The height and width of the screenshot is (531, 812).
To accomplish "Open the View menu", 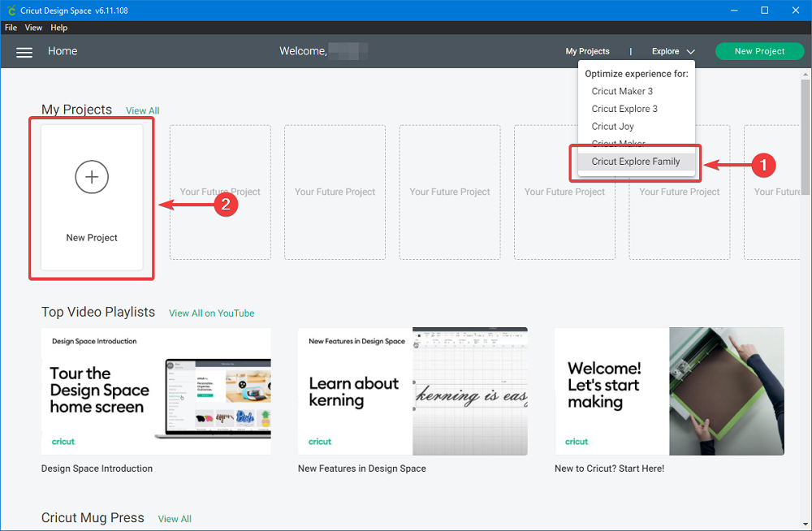I will pyautogui.click(x=33, y=28).
